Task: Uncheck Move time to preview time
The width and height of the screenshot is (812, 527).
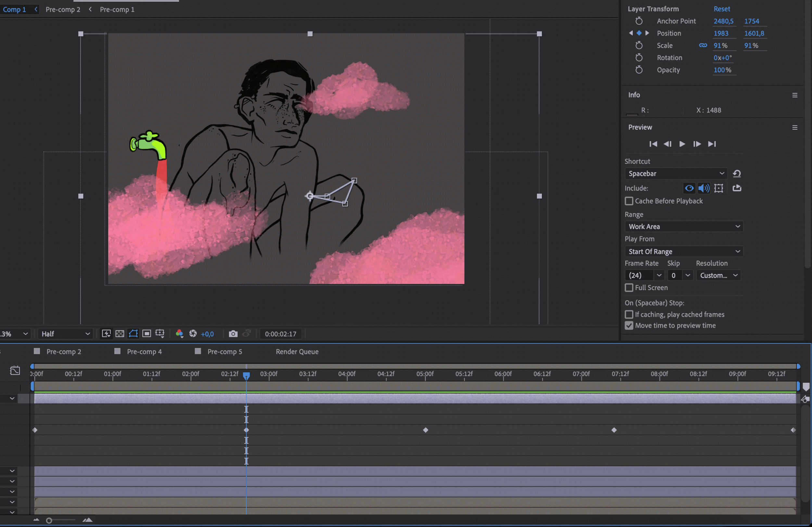Action: click(629, 325)
